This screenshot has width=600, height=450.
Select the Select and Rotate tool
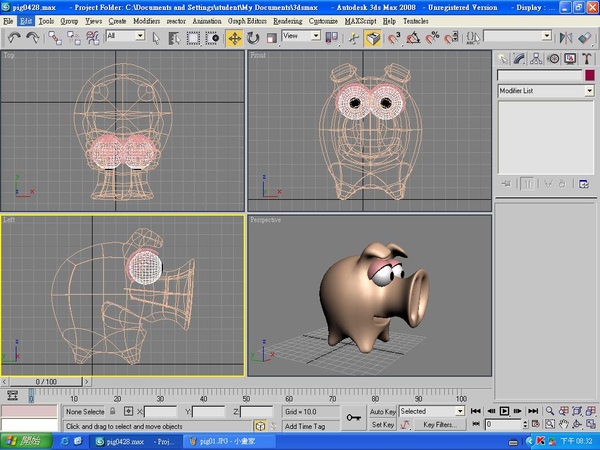(x=252, y=37)
